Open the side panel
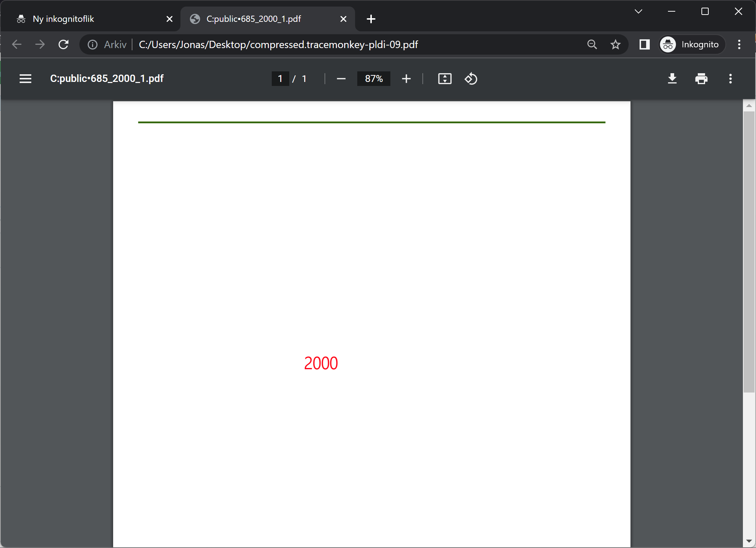756x548 pixels. 644,44
